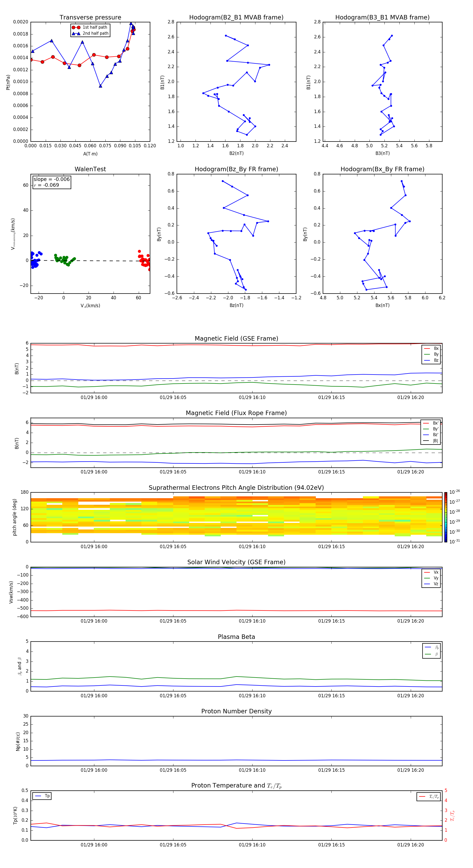Click '01/29 16:00' tick under GSE field
The height and width of the screenshot is (868, 473).
pos(94,397)
